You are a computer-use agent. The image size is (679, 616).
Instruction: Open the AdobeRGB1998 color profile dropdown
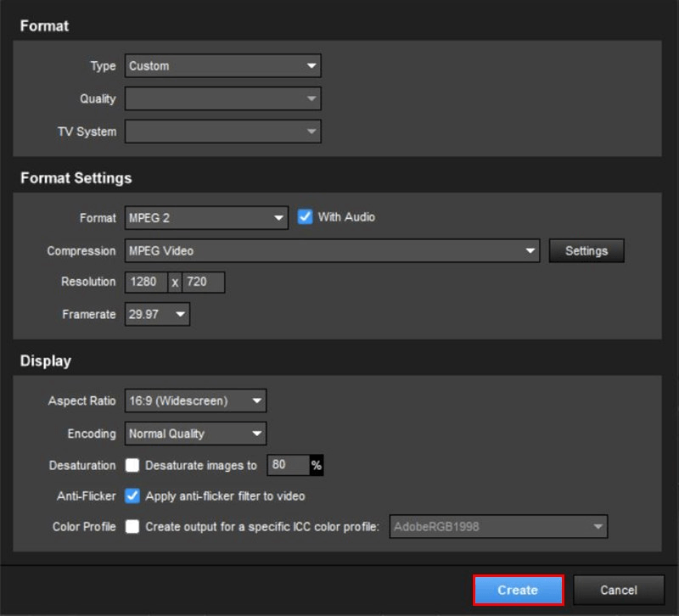pyautogui.click(x=498, y=527)
